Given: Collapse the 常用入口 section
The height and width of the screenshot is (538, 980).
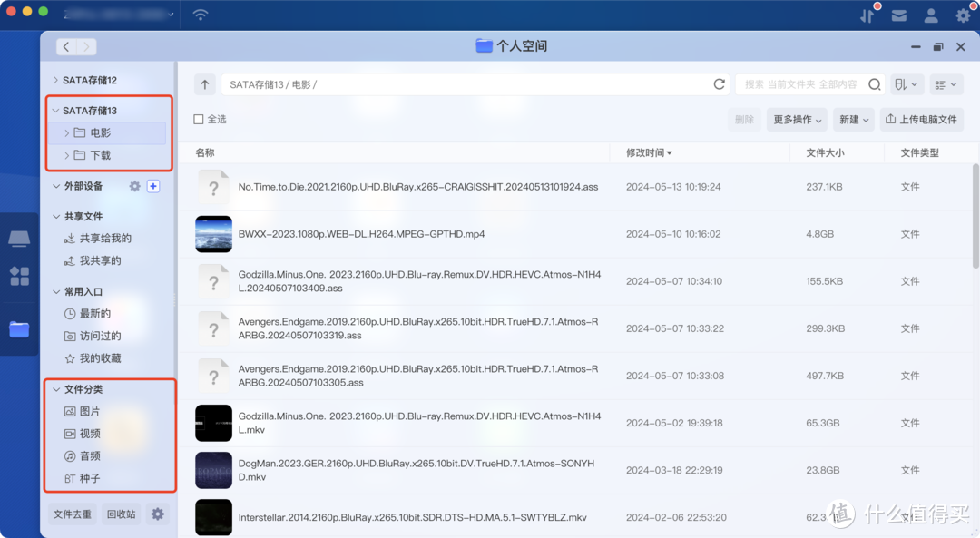Looking at the screenshot, I should click(x=56, y=292).
